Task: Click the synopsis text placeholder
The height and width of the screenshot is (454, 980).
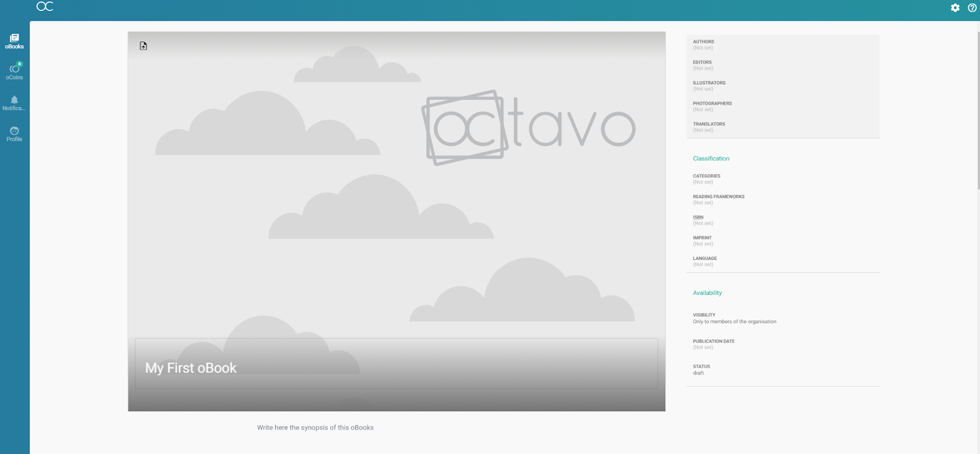Action: point(315,428)
